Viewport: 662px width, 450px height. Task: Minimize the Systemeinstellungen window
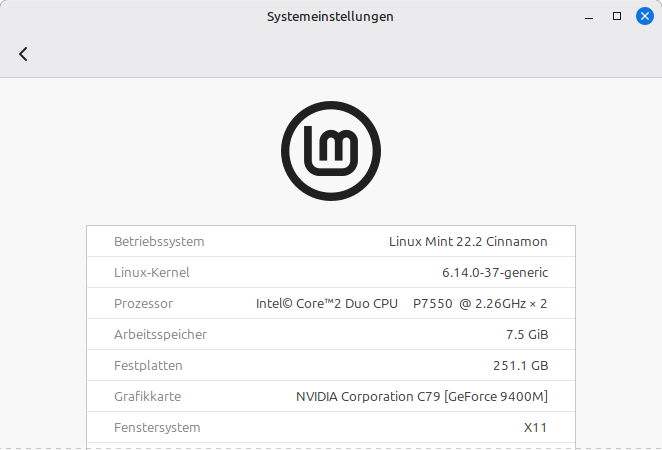[x=589, y=16]
